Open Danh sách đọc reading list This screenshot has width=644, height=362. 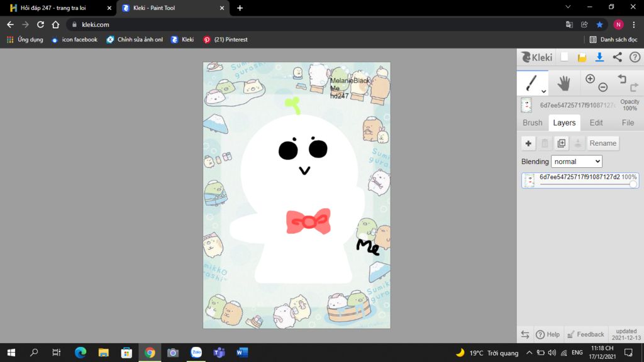pos(613,40)
